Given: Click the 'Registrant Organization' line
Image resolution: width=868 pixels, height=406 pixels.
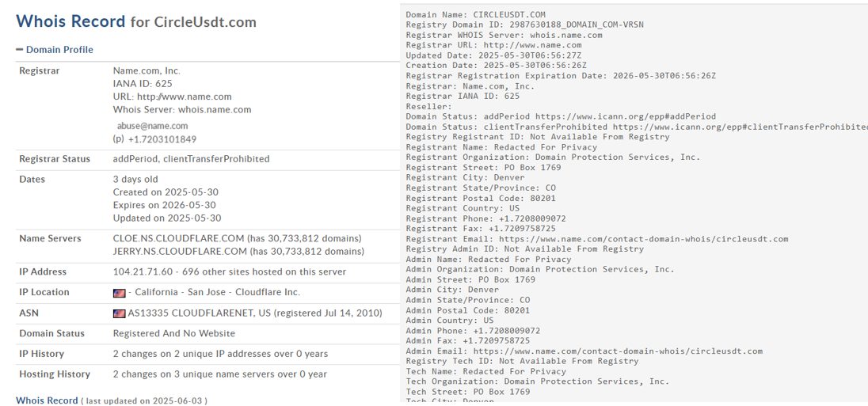Looking at the screenshot, I should (x=553, y=157).
